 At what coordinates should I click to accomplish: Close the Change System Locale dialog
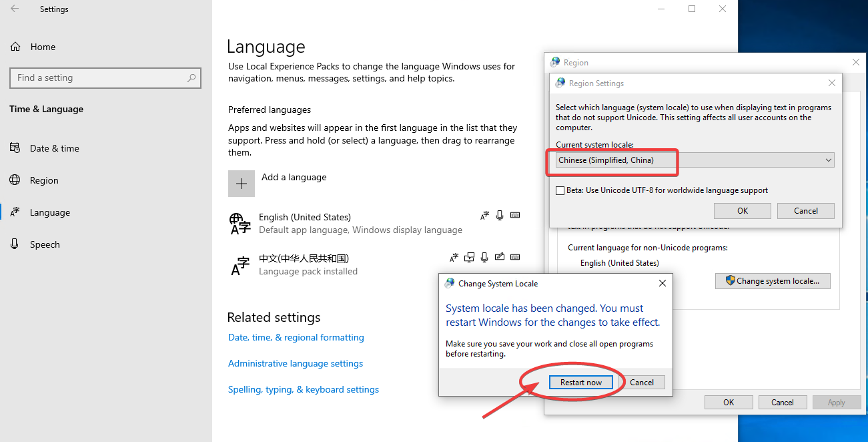pos(662,283)
